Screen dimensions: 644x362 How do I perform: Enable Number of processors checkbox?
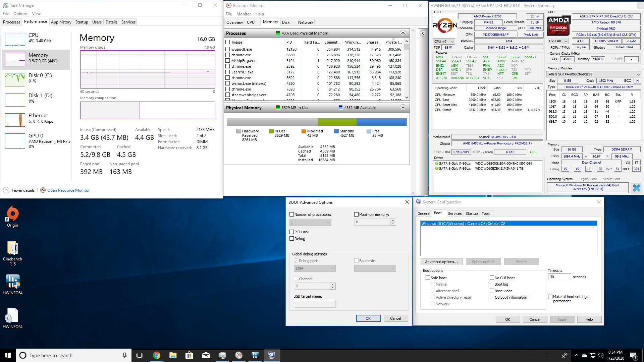pos(291,215)
